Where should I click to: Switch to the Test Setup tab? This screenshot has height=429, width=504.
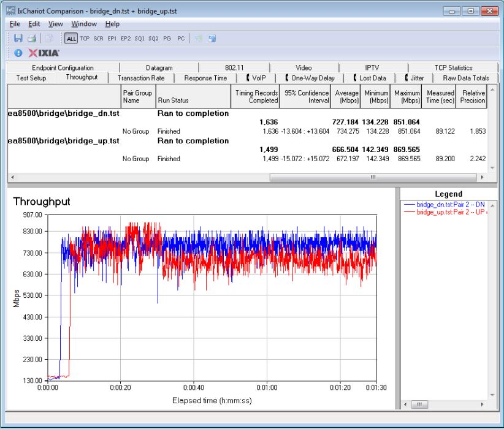(31, 78)
